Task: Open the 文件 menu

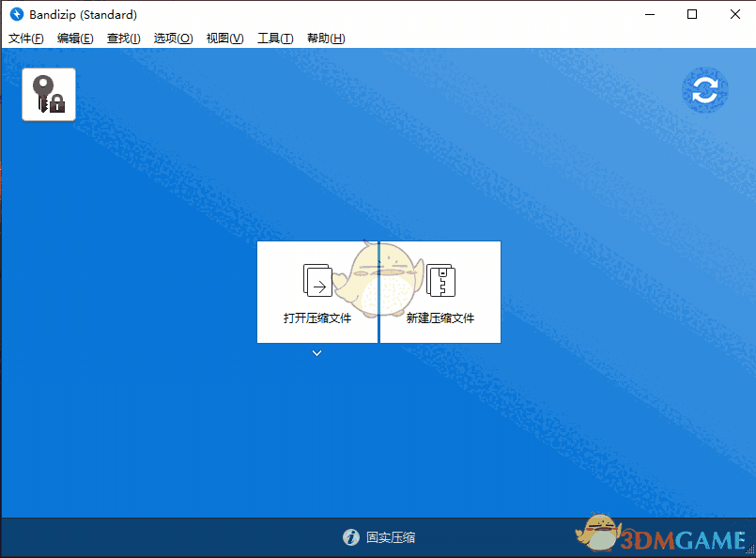Action: pyautogui.click(x=25, y=38)
